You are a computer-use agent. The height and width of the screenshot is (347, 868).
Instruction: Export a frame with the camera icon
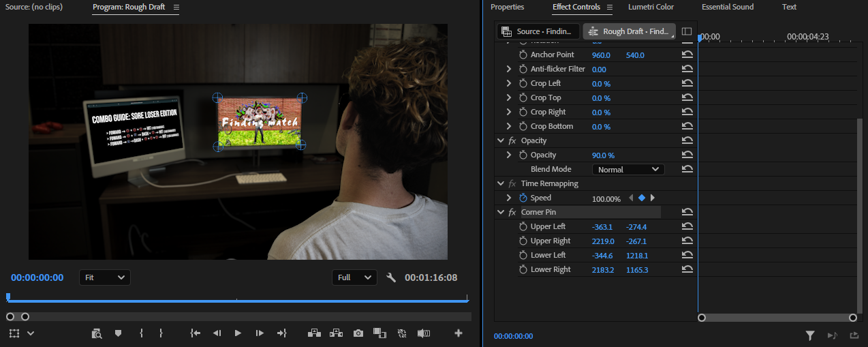click(358, 333)
